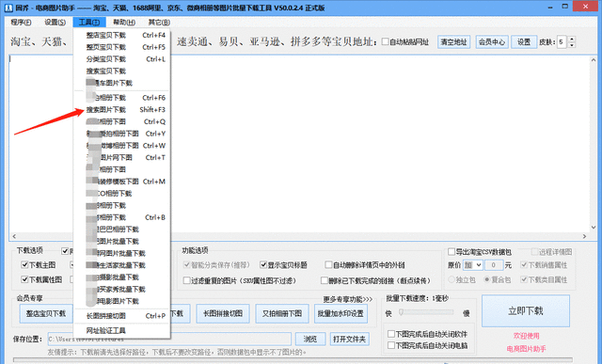Viewport: 602px width, 364px height.
Task: Check 删除已下载完成的链接 option
Action: (x=325, y=280)
